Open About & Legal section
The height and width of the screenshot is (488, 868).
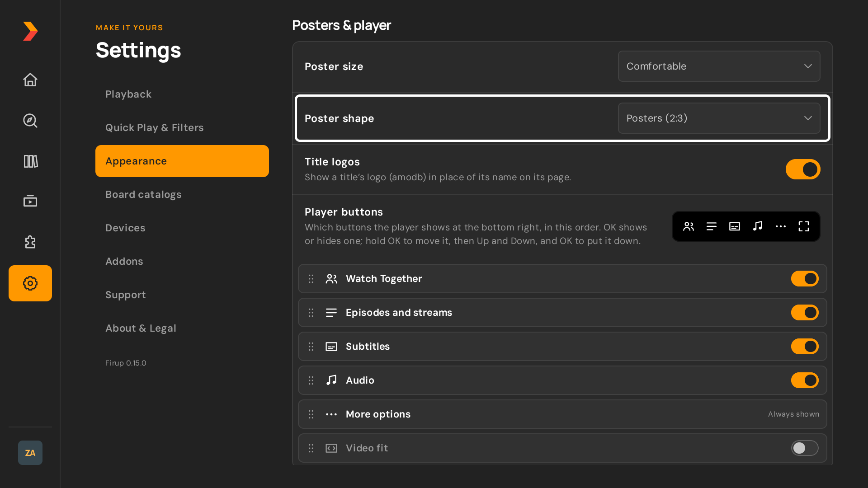pos(182,328)
